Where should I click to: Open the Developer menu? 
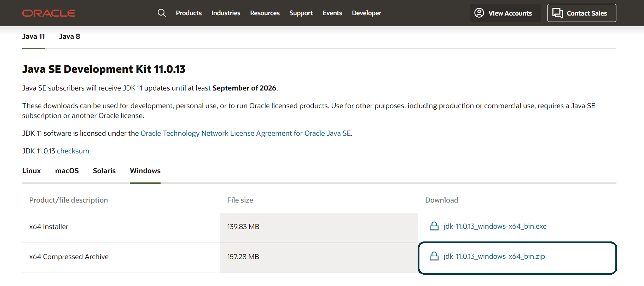(366, 13)
